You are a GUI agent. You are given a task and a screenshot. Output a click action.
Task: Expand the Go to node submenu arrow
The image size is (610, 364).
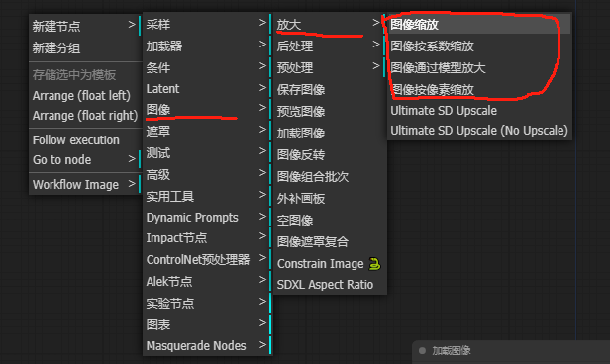click(x=132, y=159)
